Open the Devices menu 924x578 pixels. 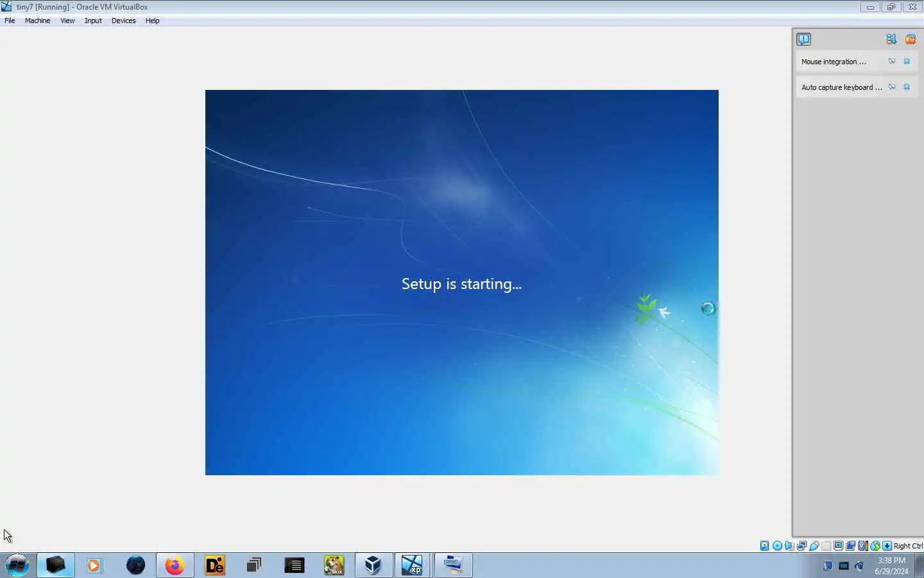click(x=123, y=21)
